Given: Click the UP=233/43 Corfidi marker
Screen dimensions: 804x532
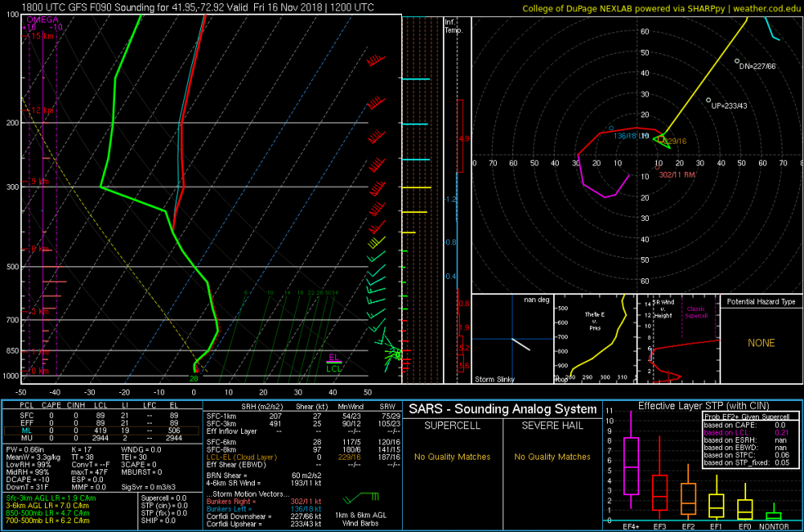Looking at the screenshot, I should tap(708, 100).
